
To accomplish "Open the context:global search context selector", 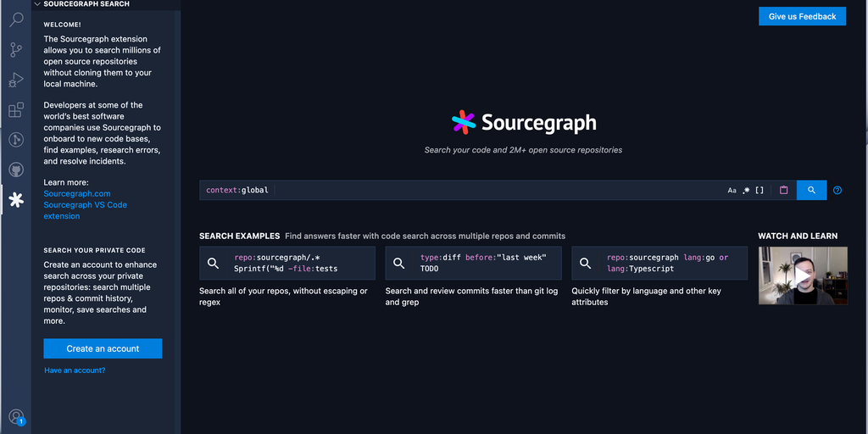I will pos(237,191).
